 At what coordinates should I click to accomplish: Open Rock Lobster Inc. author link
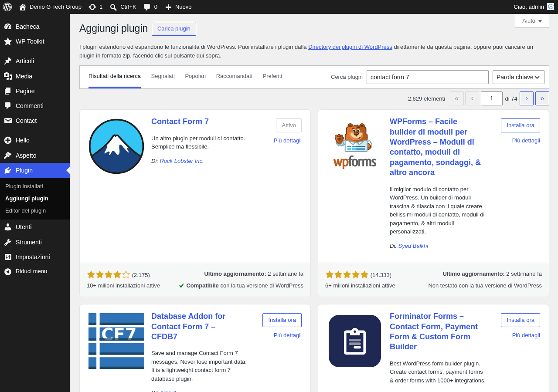pyautogui.click(x=182, y=161)
